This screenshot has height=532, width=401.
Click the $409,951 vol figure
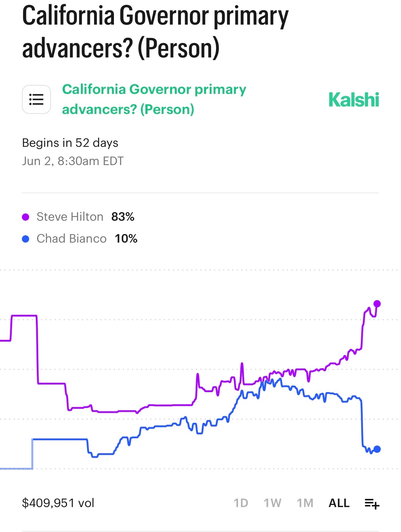pos(58,503)
